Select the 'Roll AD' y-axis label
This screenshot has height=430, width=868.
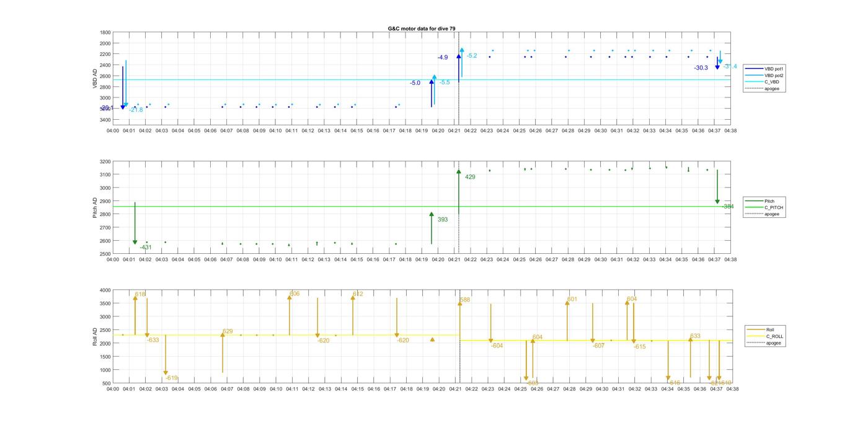click(x=95, y=336)
